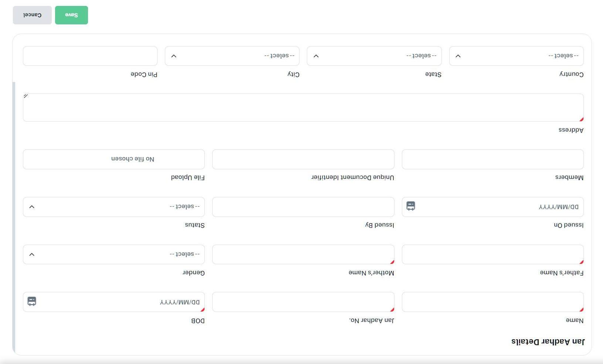
Task: Click the Name label
Action: click(x=575, y=320)
